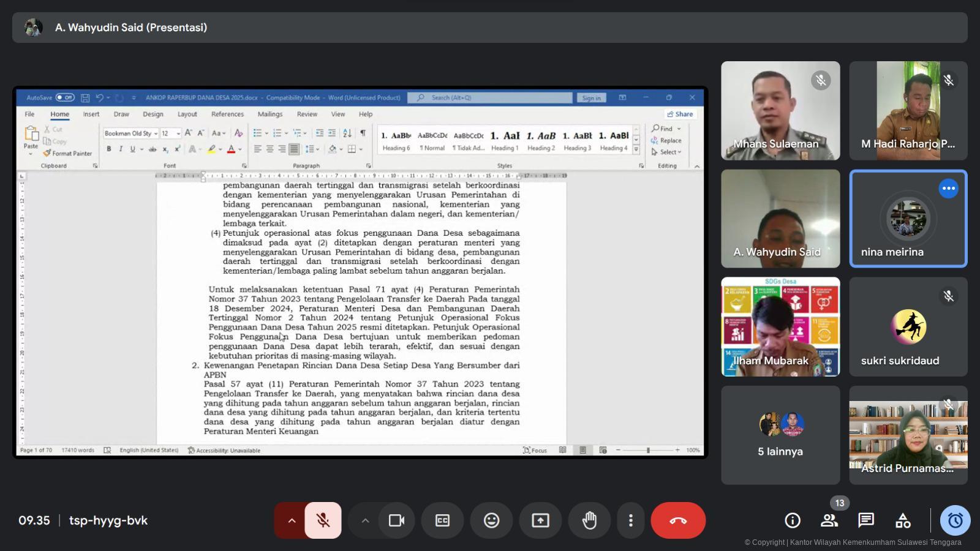Click the Shading paint bucket icon
The width and height of the screenshot is (980, 551).
332,149
